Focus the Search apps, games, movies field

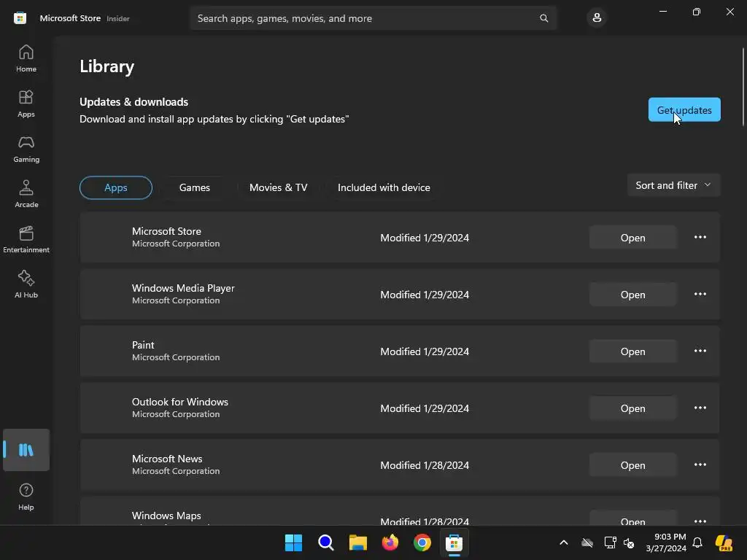(373, 18)
